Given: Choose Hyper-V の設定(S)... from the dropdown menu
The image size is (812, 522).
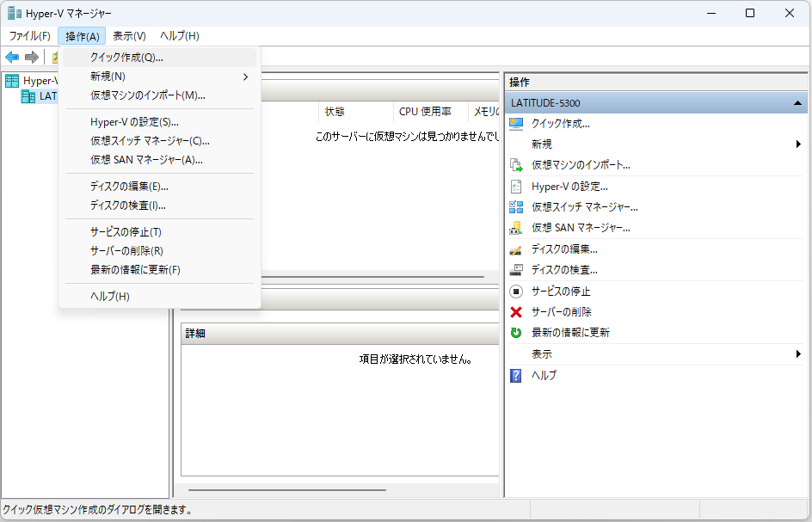Looking at the screenshot, I should tap(159, 122).
